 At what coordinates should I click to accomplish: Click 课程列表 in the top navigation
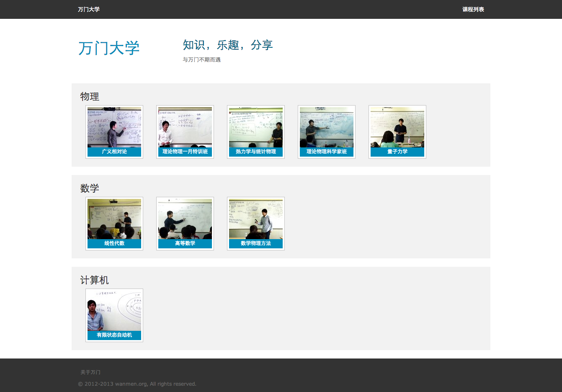click(x=473, y=9)
